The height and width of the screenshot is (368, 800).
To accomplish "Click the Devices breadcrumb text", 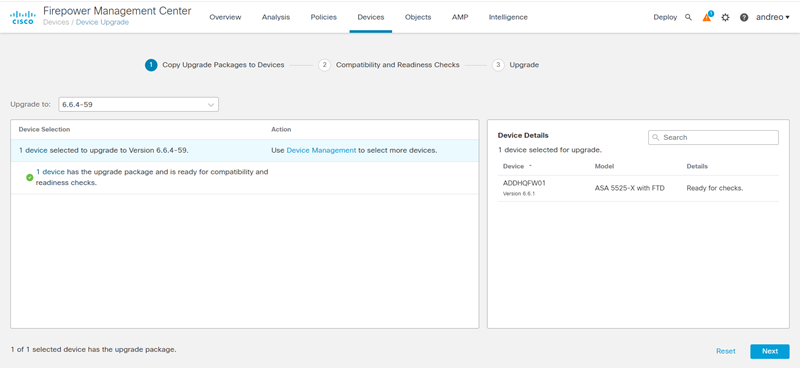I will point(55,22).
